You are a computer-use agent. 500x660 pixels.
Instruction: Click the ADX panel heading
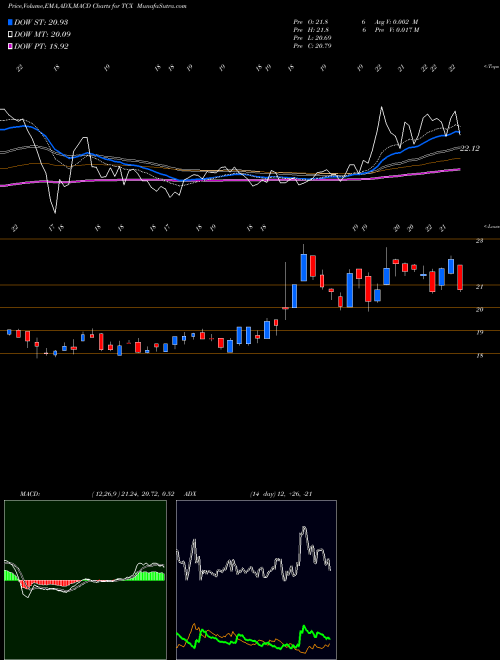[190, 494]
